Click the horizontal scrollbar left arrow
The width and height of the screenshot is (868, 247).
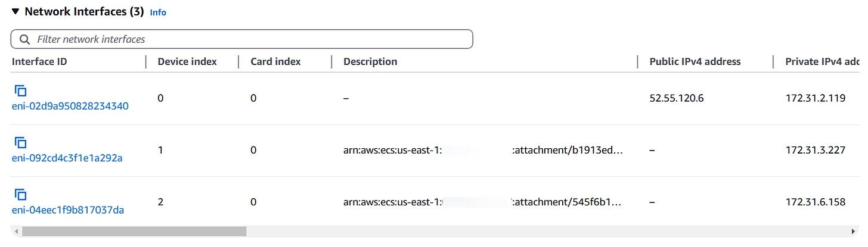coord(16,231)
